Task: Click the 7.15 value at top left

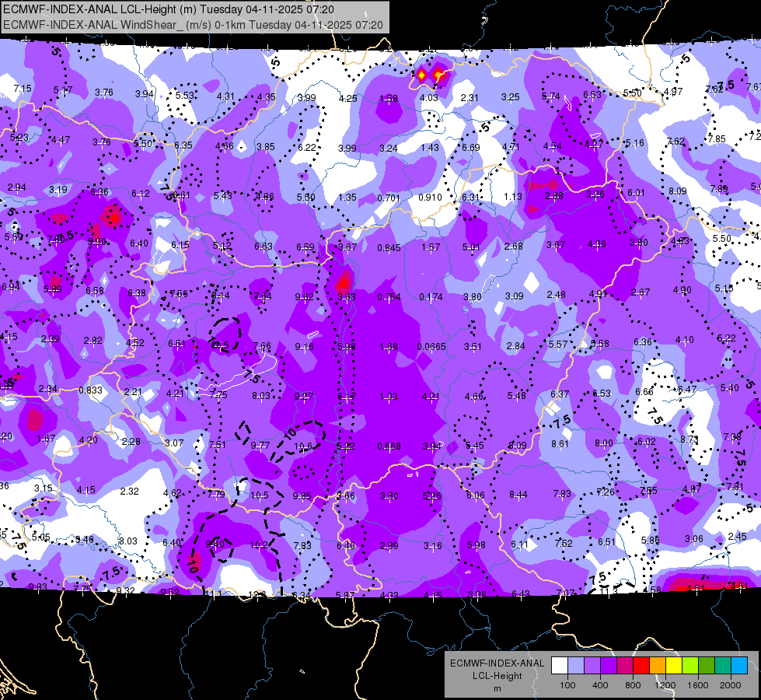Action: click(x=23, y=89)
